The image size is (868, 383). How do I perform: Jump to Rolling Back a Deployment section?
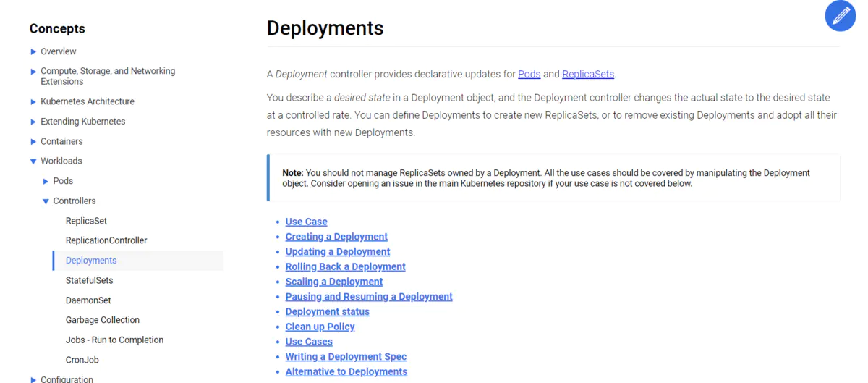[x=346, y=266]
